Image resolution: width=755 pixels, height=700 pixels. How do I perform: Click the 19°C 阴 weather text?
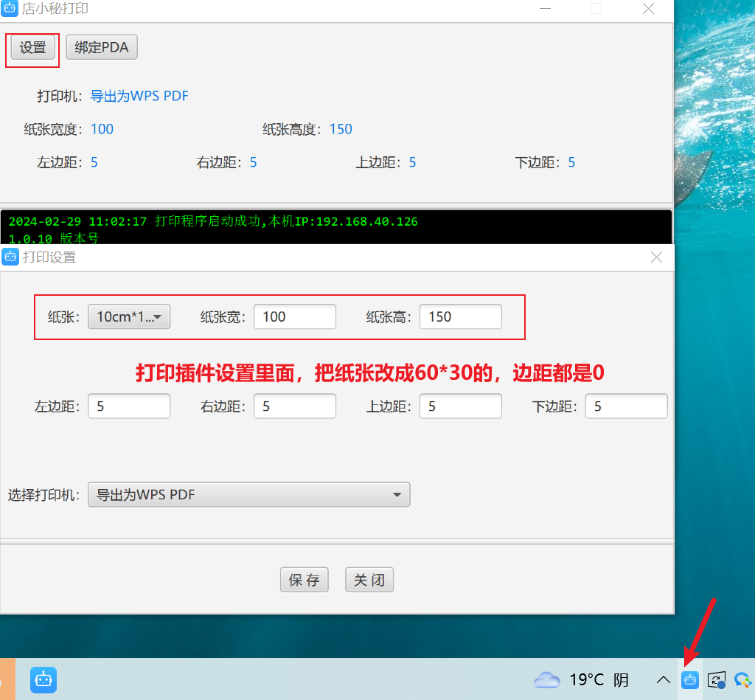[x=599, y=680]
